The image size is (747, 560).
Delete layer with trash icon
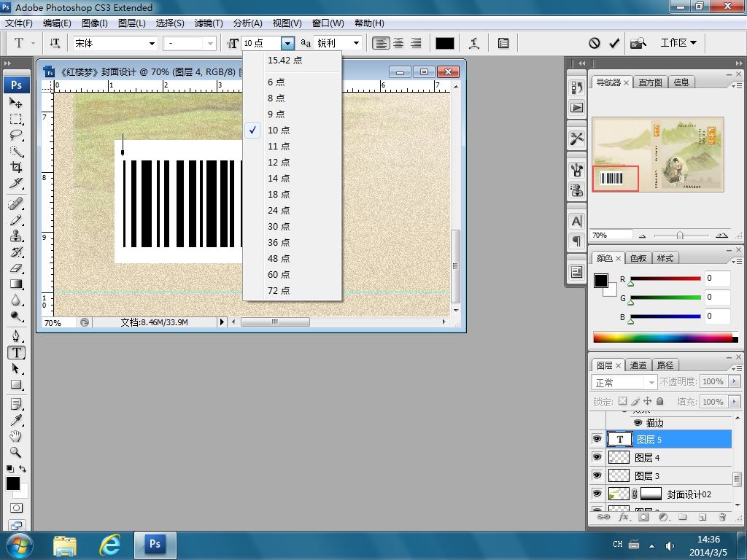(x=722, y=517)
